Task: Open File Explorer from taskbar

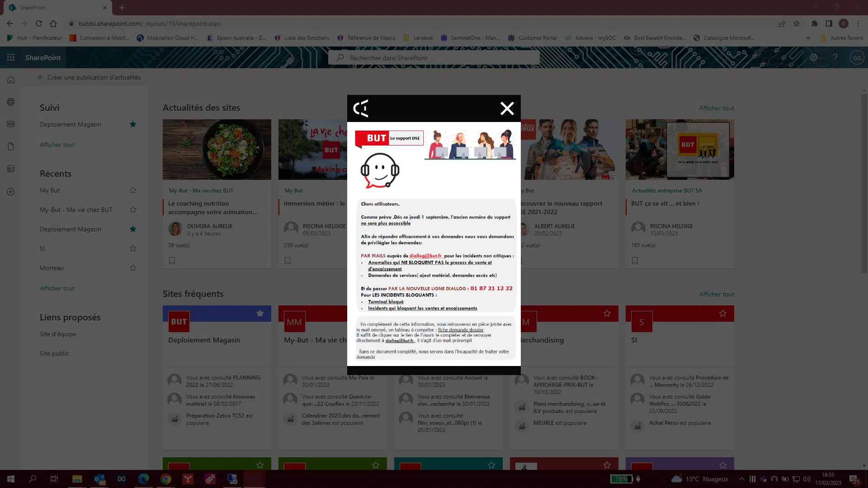Action: (x=77, y=479)
